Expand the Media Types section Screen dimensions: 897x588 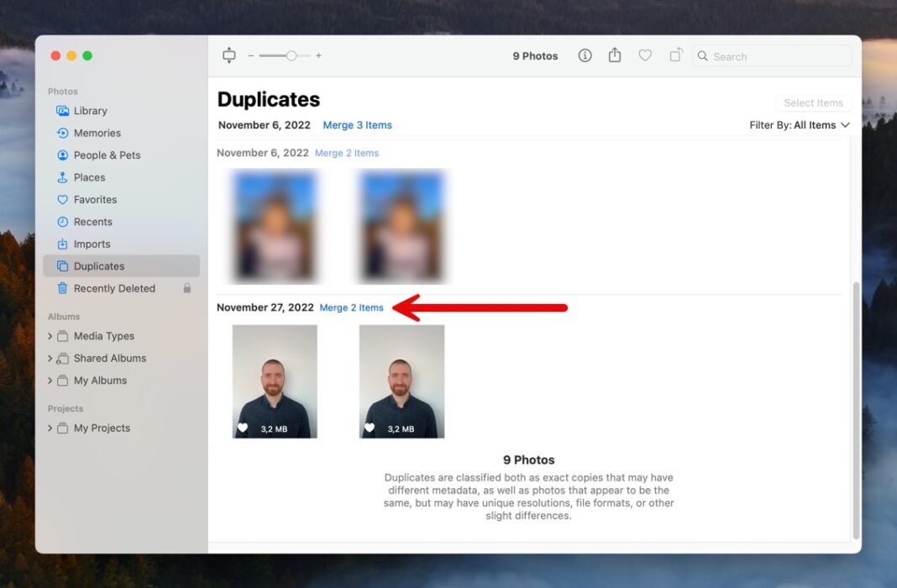[x=50, y=336]
